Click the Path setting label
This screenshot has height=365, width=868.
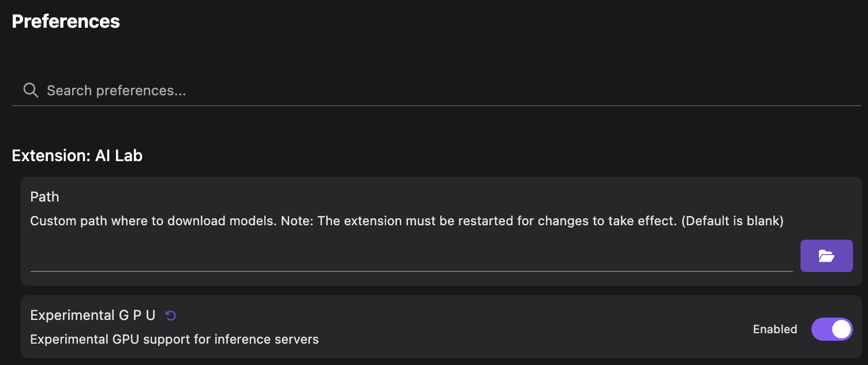[x=44, y=197]
